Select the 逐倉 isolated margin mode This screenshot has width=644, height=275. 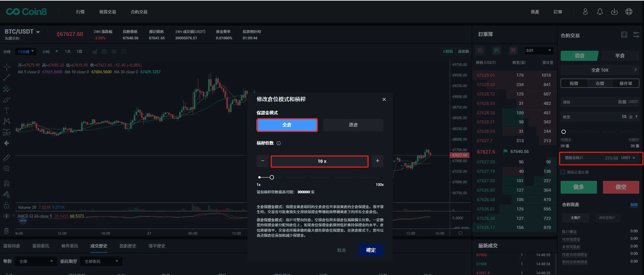[x=353, y=125]
